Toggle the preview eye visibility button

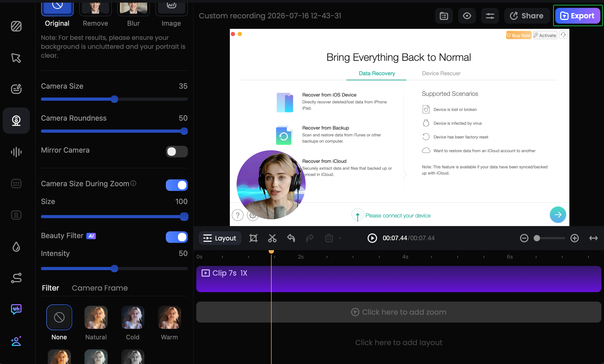click(x=467, y=16)
